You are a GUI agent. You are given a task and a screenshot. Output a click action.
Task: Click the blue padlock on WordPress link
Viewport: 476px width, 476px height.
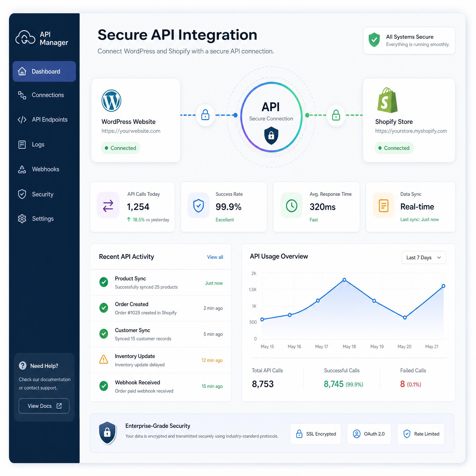pos(205,115)
